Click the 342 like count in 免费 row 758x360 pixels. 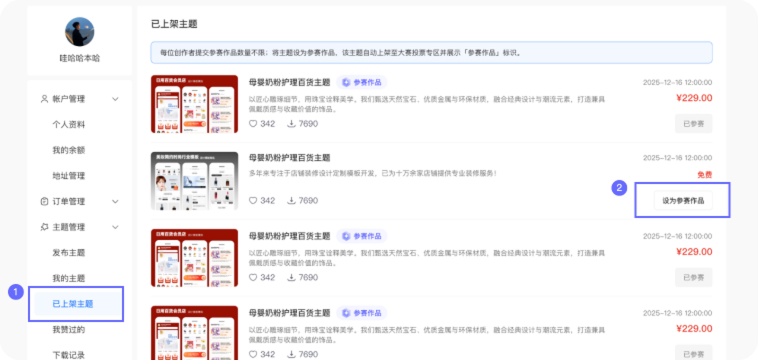coord(267,201)
